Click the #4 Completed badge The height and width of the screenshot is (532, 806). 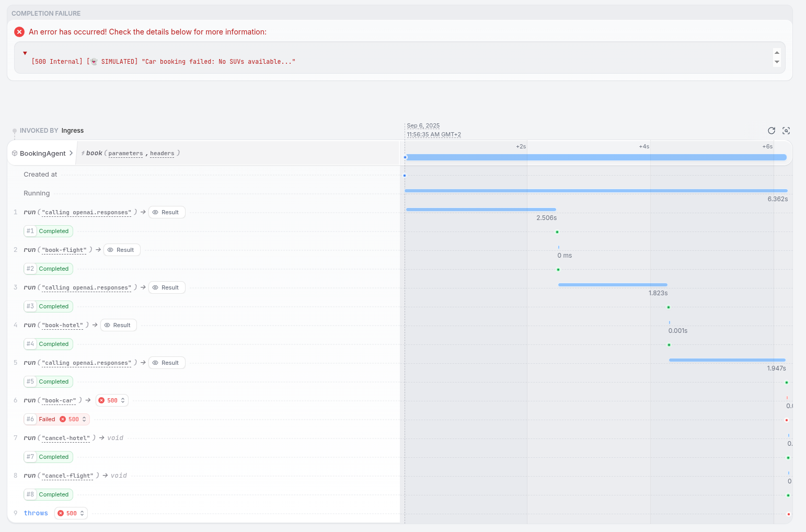coord(48,344)
